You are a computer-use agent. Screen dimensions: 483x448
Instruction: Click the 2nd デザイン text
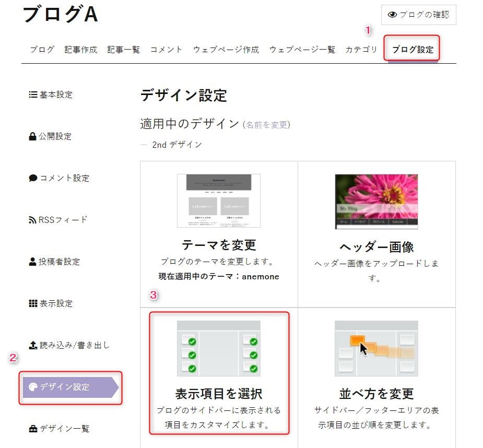(x=177, y=145)
